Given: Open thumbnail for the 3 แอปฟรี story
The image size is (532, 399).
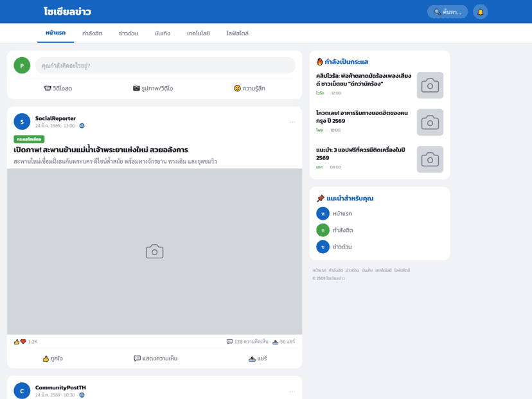Looking at the screenshot, I should pos(430,159).
